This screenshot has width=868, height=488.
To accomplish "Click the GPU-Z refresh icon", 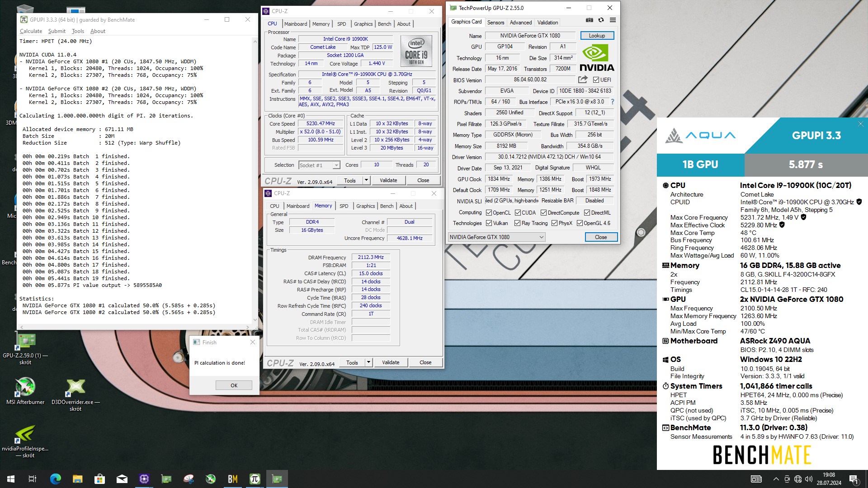I will pos(601,20).
